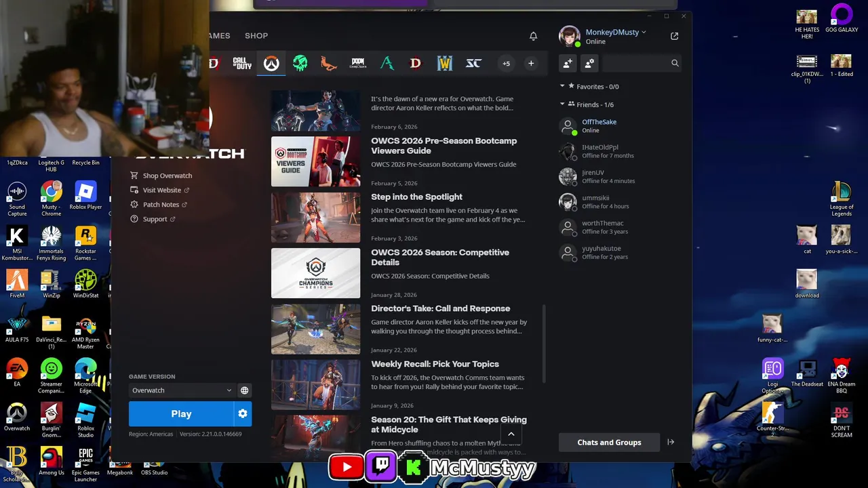Click the friends search magnifier icon

tap(675, 63)
